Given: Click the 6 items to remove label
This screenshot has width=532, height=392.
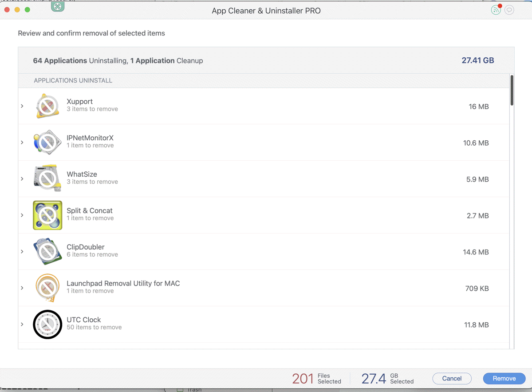Looking at the screenshot, I should (x=92, y=254).
